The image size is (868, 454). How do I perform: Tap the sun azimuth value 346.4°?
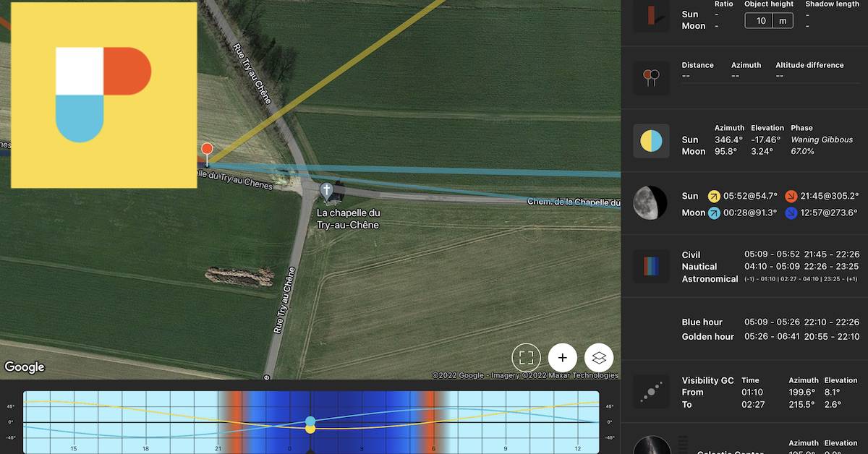tap(728, 140)
